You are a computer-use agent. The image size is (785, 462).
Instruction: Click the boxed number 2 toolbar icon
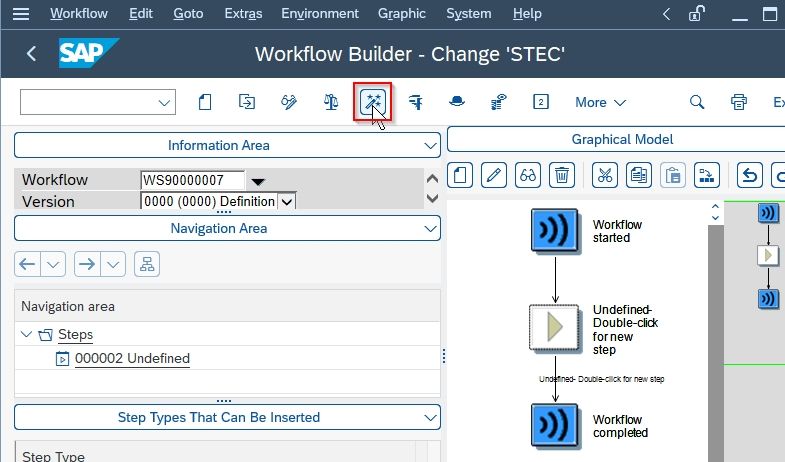[541, 102]
